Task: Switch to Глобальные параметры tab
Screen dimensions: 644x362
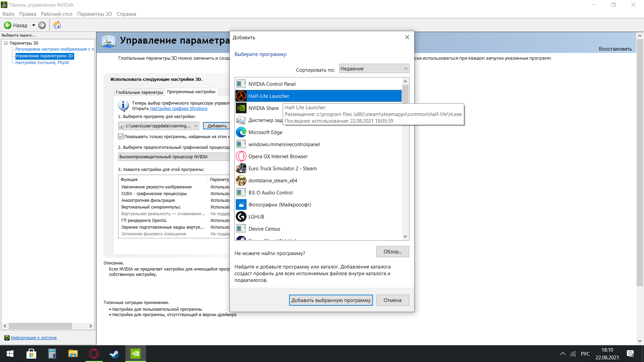Action: pyautogui.click(x=139, y=92)
